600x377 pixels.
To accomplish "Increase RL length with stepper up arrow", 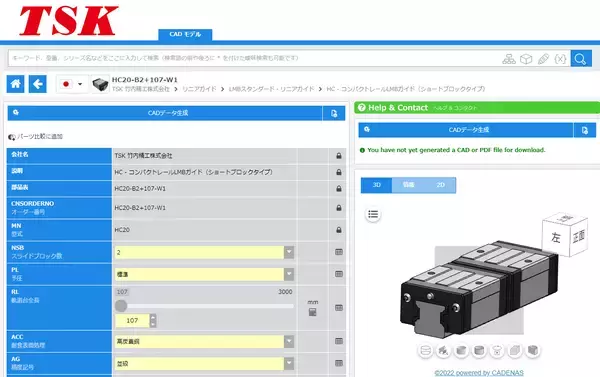I will [153, 317].
